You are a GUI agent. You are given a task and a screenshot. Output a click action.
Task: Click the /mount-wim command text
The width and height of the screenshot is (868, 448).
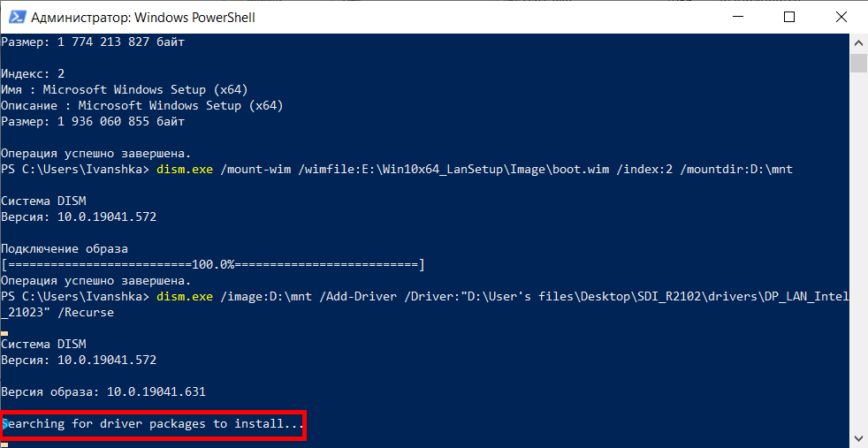coord(255,170)
